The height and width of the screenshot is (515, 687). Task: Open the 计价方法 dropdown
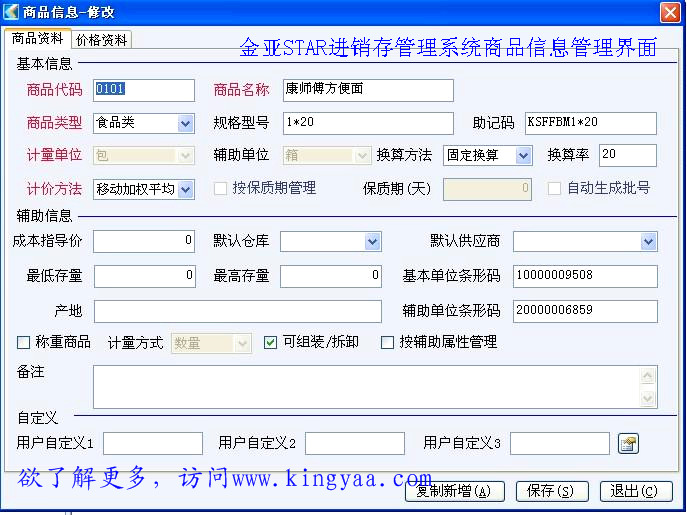185,189
